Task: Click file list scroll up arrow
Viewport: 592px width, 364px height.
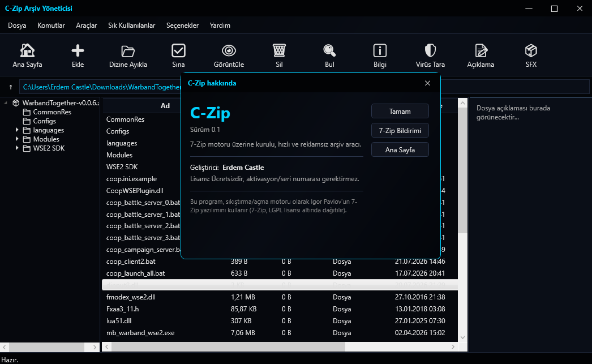Action: (x=462, y=102)
